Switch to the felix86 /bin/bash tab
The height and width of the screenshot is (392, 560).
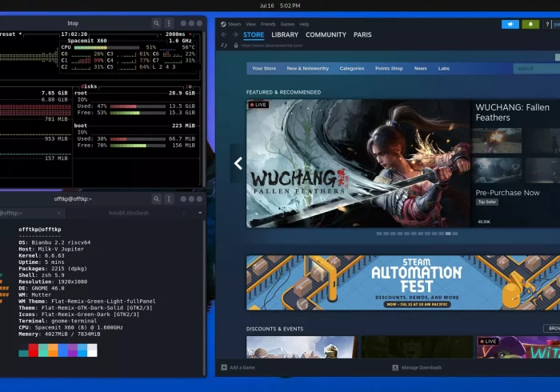[x=129, y=213]
